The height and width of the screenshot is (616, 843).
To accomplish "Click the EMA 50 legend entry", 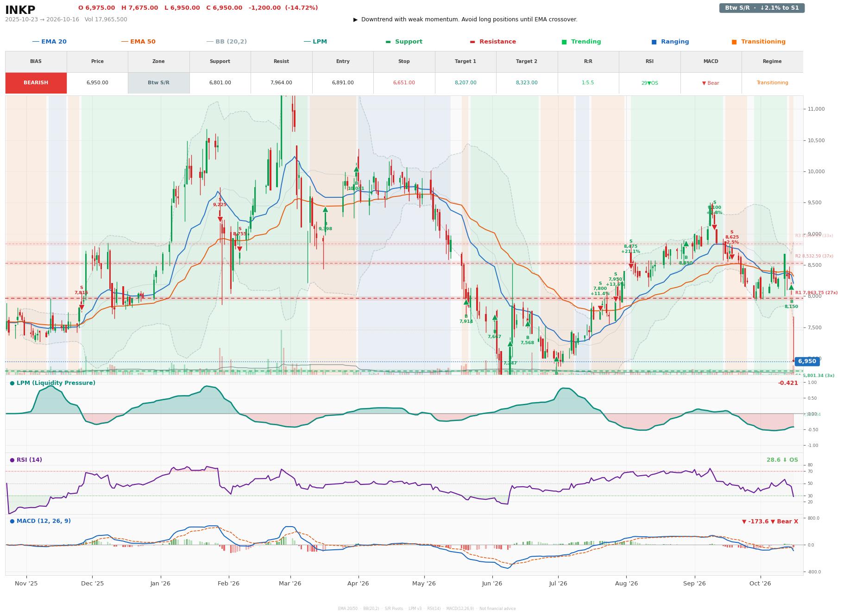I will (138, 42).
